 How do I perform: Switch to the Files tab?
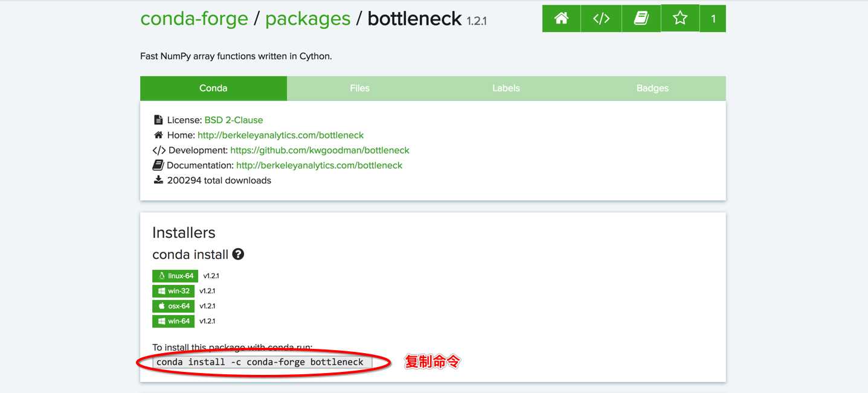[359, 88]
